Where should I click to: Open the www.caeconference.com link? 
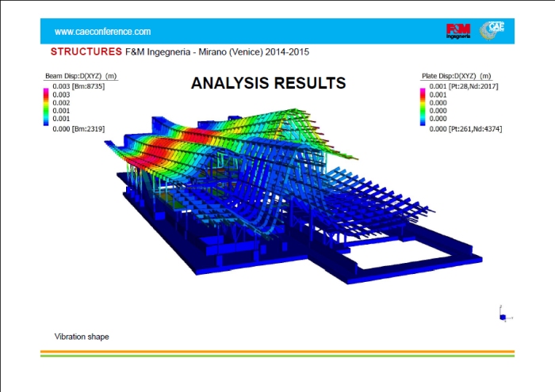[x=102, y=32]
